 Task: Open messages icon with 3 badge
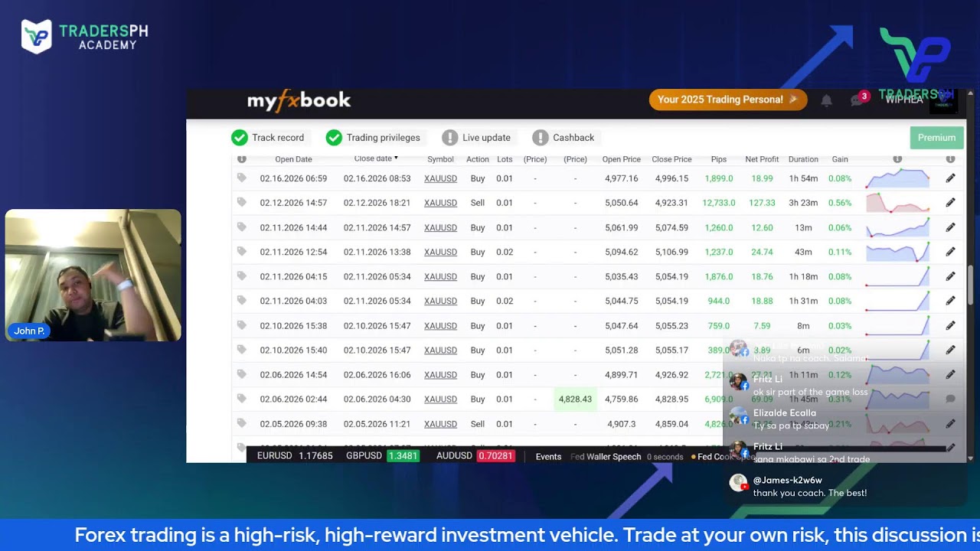click(858, 99)
